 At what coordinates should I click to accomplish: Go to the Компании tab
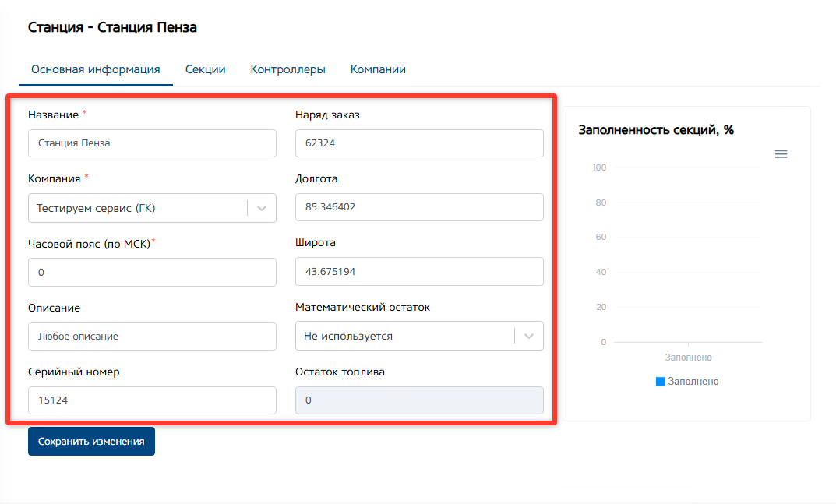tap(378, 69)
